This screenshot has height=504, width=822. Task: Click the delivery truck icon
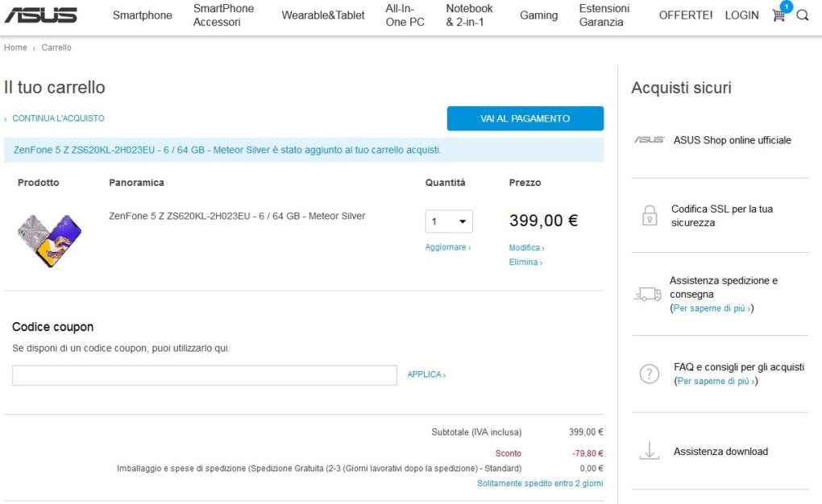[x=648, y=295]
